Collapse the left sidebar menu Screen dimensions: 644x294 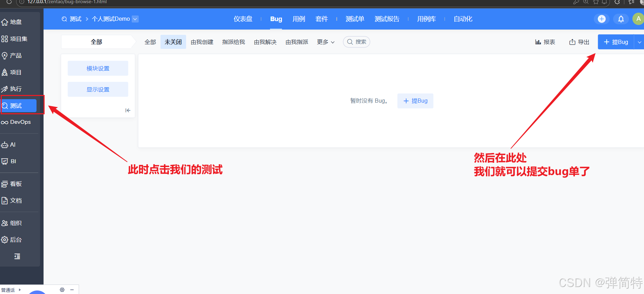pos(17,256)
